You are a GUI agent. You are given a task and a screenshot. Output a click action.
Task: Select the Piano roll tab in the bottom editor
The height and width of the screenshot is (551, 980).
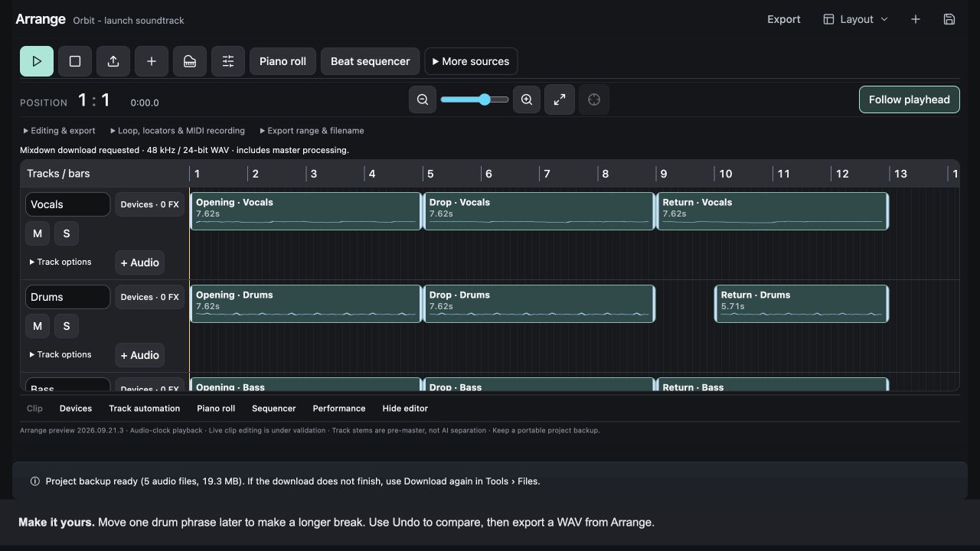(x=216, y=409)
